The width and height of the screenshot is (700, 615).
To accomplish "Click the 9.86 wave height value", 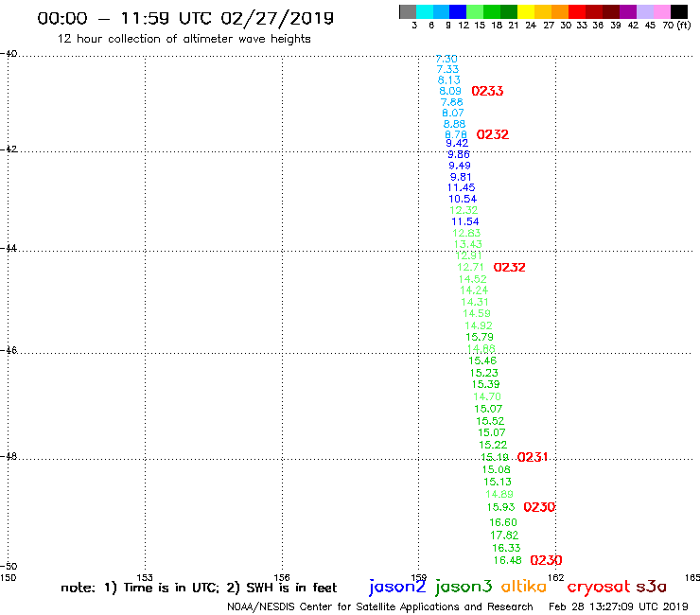I will 459,154.
